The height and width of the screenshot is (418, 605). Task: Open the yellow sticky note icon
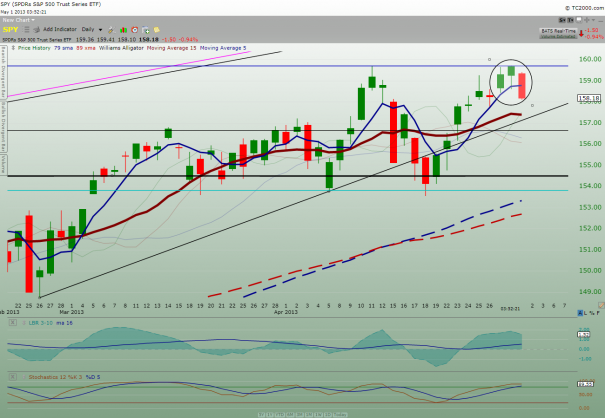pos(157,30)
